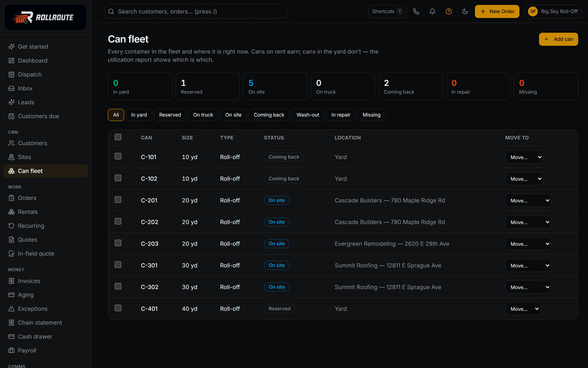Click the search customers and orders field

196,11
